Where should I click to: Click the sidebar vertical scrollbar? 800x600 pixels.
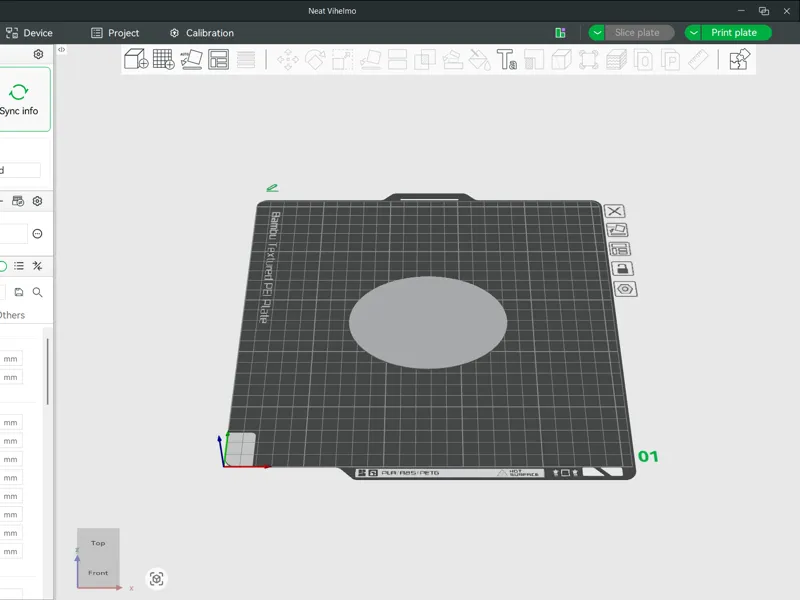pos(47,371)
